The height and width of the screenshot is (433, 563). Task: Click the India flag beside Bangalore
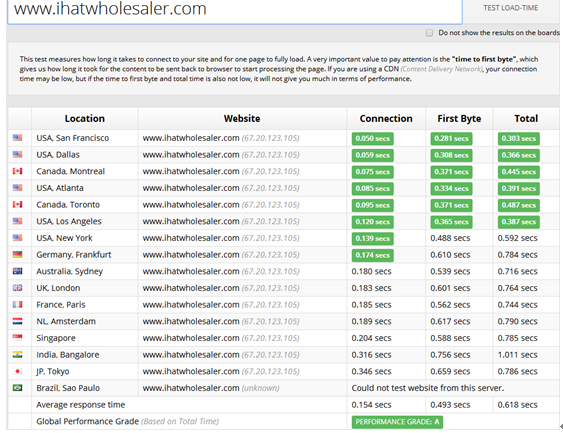point(18,354)
